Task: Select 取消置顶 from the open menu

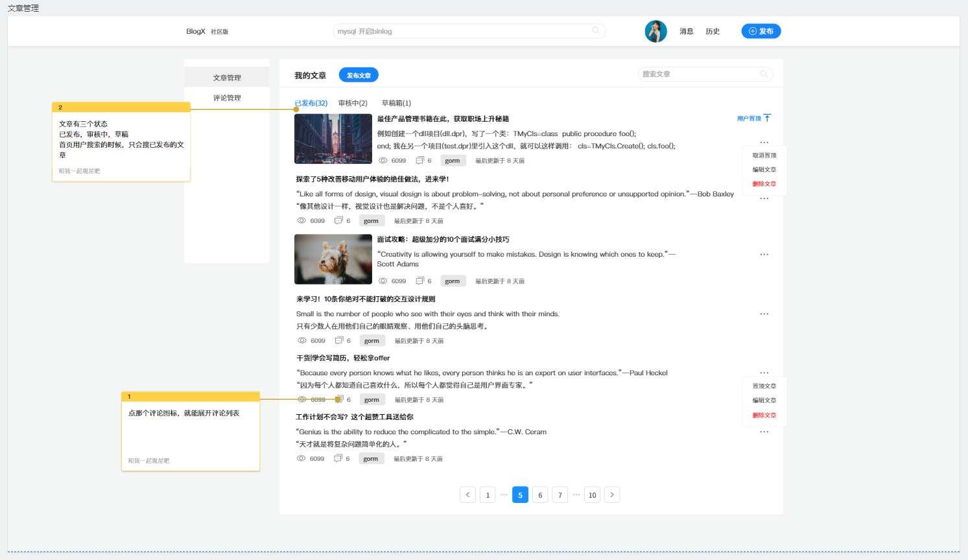Action: pos(764,156)
